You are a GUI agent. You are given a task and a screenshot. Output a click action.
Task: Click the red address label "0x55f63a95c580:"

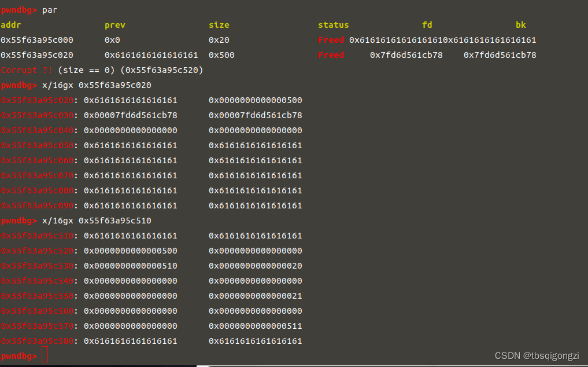[39, 341]
